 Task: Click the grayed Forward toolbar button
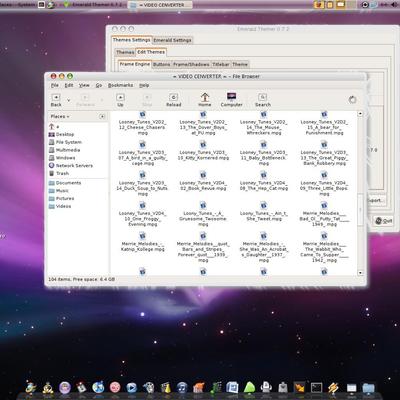click(x=85, y=100)
